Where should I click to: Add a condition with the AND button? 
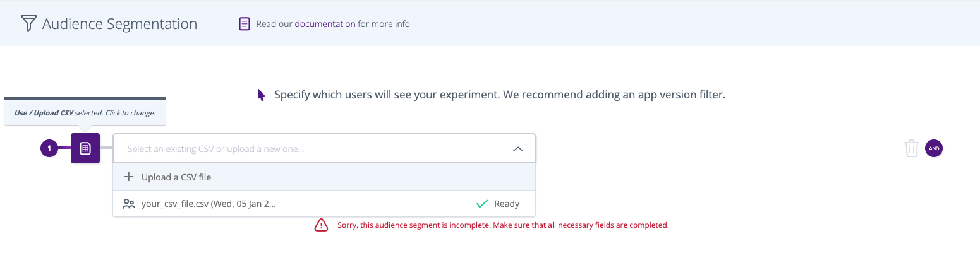(934, 149)
